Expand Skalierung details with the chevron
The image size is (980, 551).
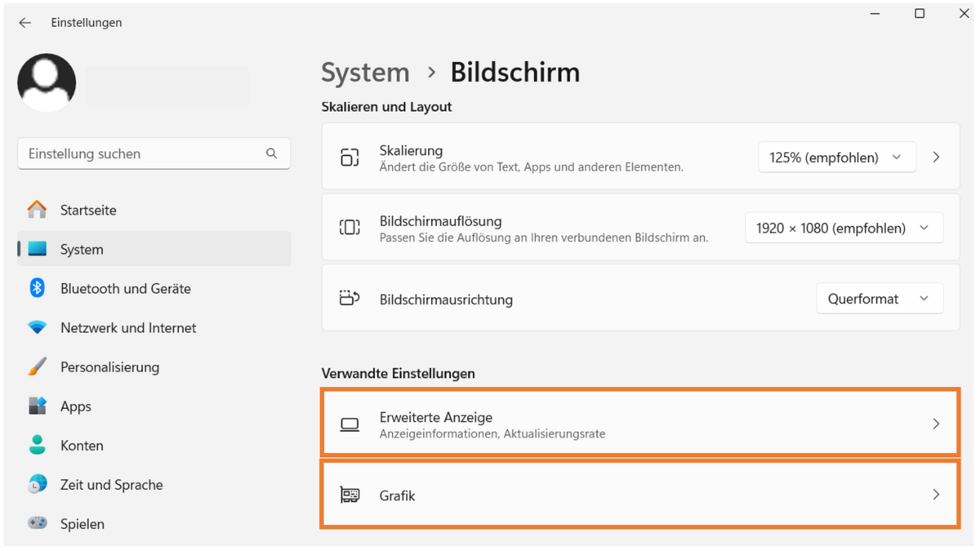pos(936,157)
